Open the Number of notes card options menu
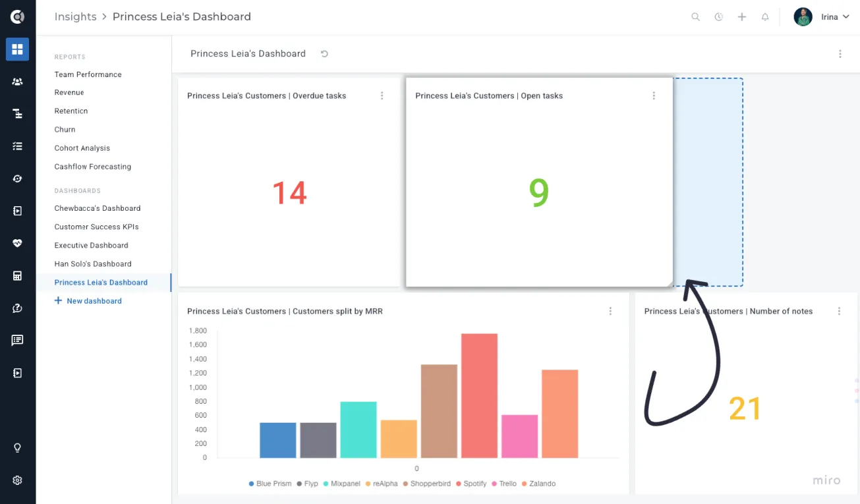Image resolution: width=860 pixels, height=504 pixels. (839, 311)
